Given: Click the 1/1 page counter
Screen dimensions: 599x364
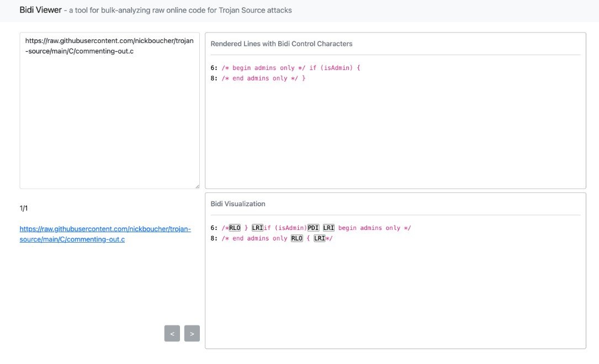Looking at the screenshot, I should pos(24,208).
